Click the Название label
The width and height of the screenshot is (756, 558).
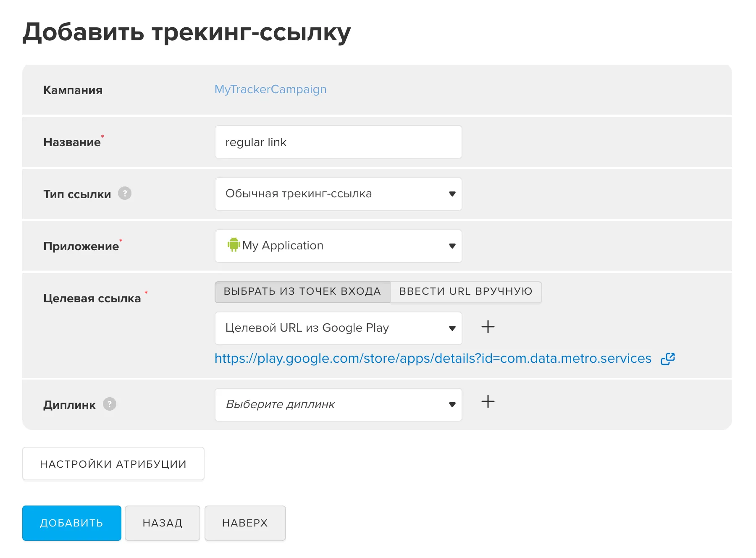72,142
